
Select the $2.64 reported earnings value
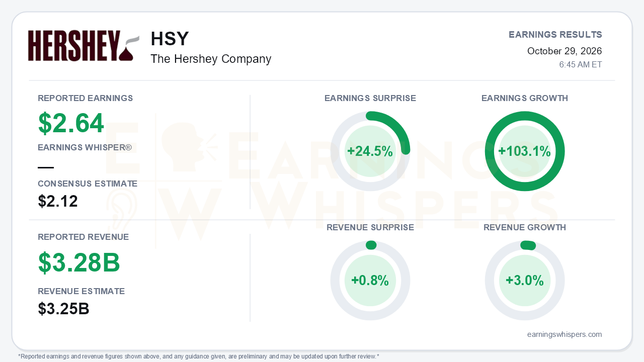click(71, 123)
